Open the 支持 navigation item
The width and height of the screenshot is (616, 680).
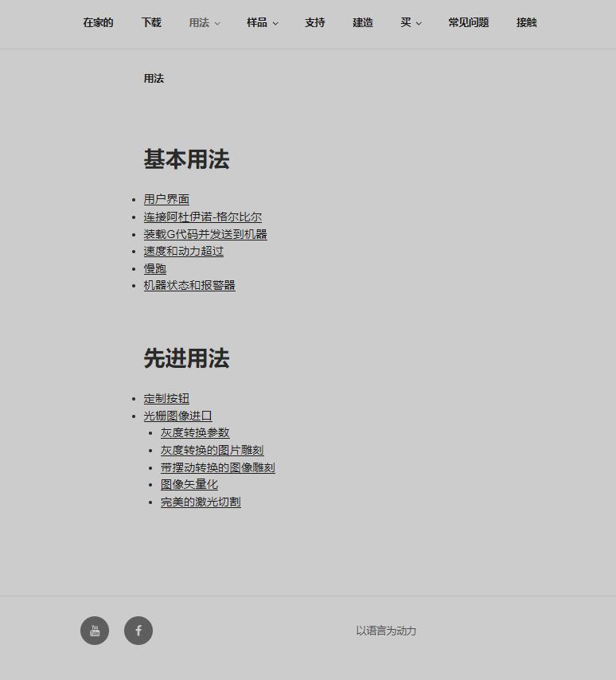(x=314, y=22)
